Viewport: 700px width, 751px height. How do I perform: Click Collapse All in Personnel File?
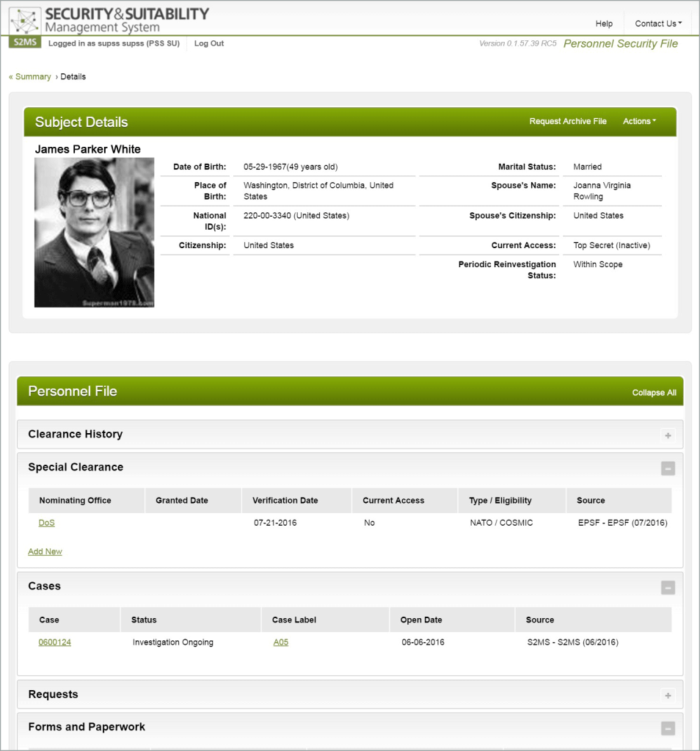tap(654, 393)
